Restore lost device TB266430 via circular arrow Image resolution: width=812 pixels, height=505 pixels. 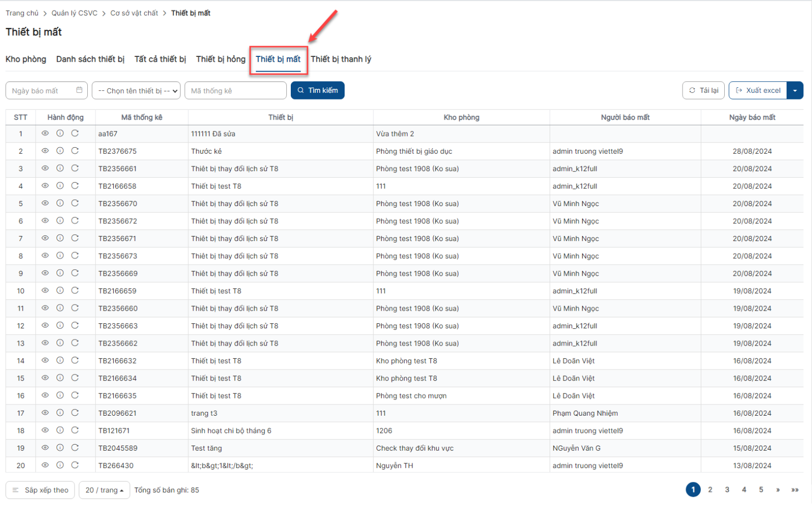pos(75,465)
